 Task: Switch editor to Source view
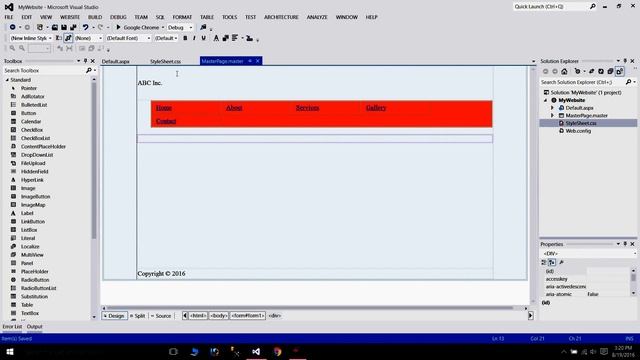point(161,316)
